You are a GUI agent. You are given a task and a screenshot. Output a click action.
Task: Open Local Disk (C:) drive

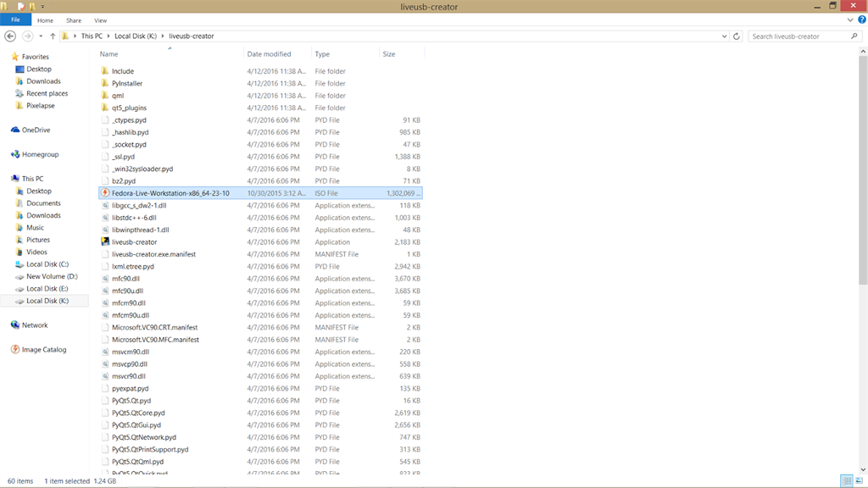pyautogui.click(x=47, y=264)
